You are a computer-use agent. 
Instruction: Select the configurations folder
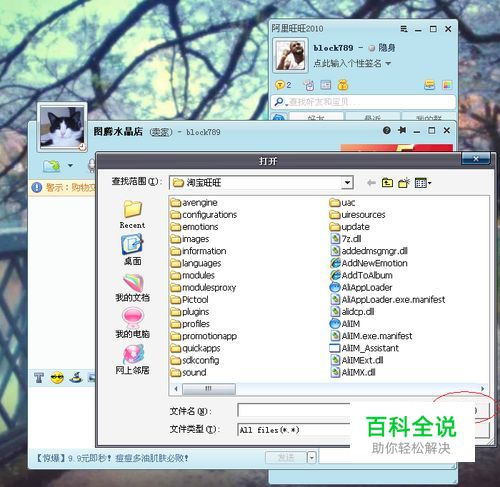point(204,215)
